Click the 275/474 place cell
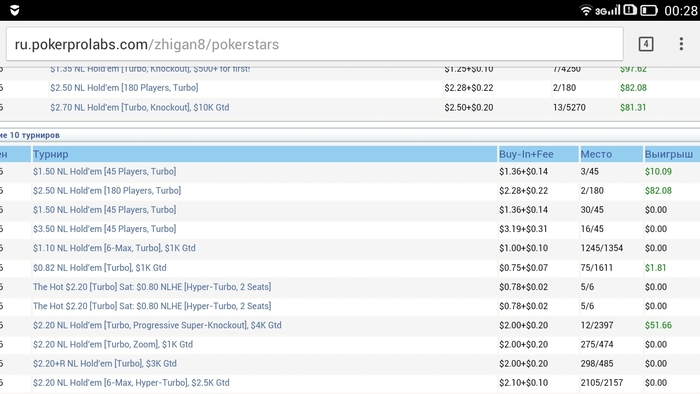The image size is (700, 394). [x=596, y=344]
